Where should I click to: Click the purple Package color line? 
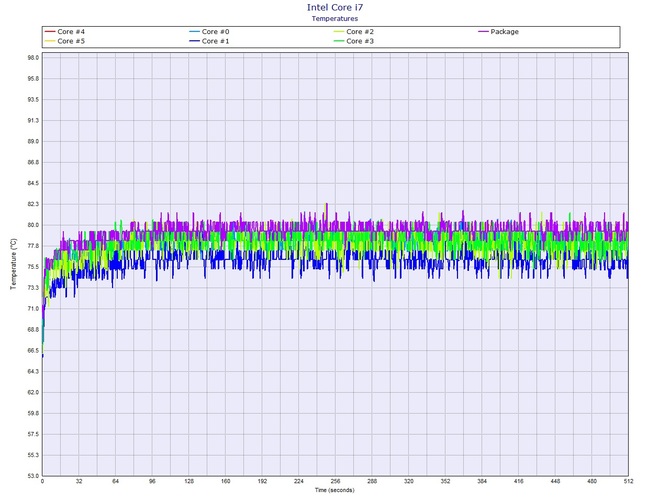pos(483,32)
